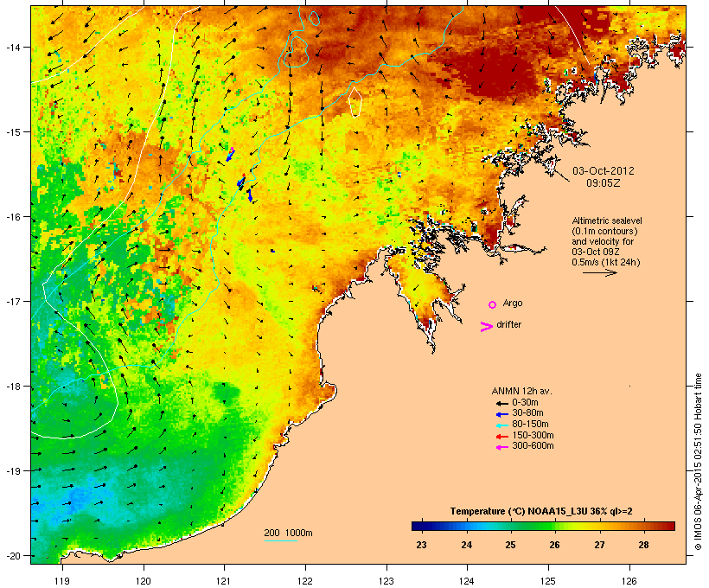Click the 'ANMN 12h av.' legend heading
The height and width of the screenshot is (588, 709).
tap(521, 391)
